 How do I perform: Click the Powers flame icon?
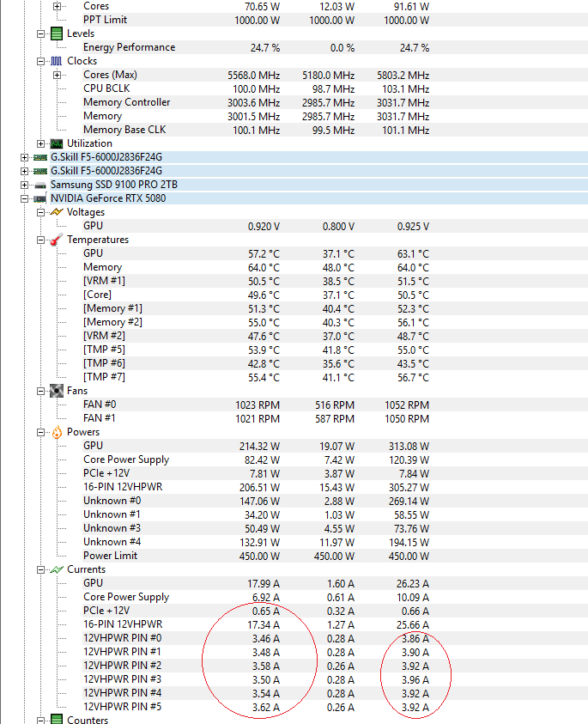pyautogui.click(x=57, y=432)
